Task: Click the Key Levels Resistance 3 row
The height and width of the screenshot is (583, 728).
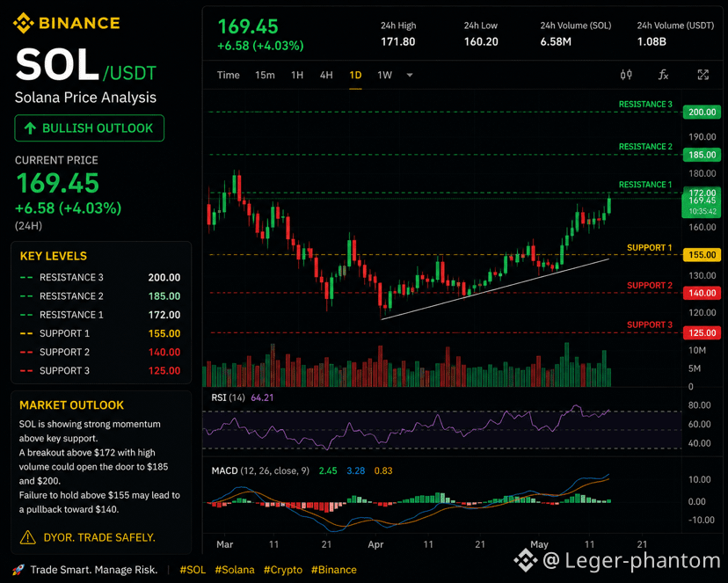Action: (100, 278)
